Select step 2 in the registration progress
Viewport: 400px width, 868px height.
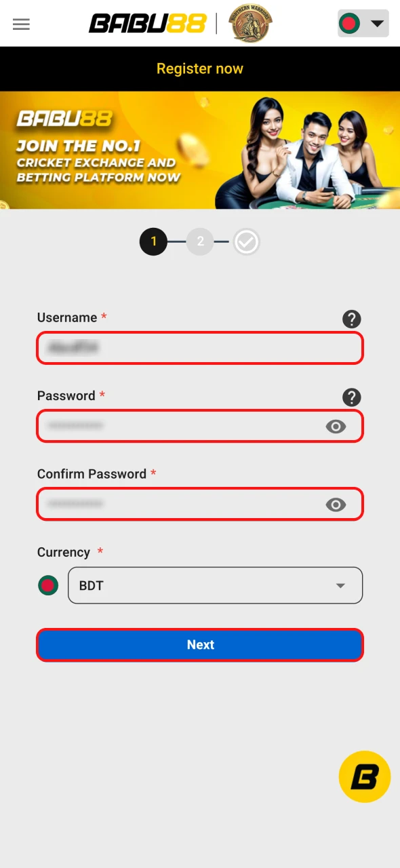[200, 241]
